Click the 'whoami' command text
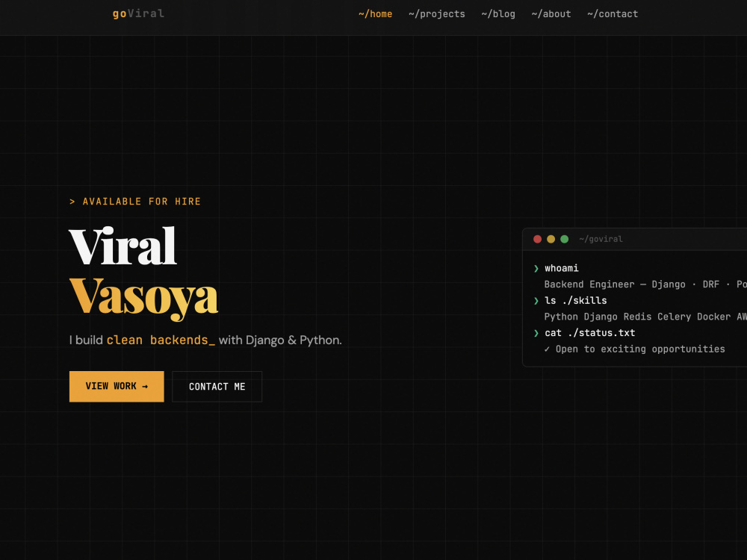747x560 pixels. coord(562,268)
